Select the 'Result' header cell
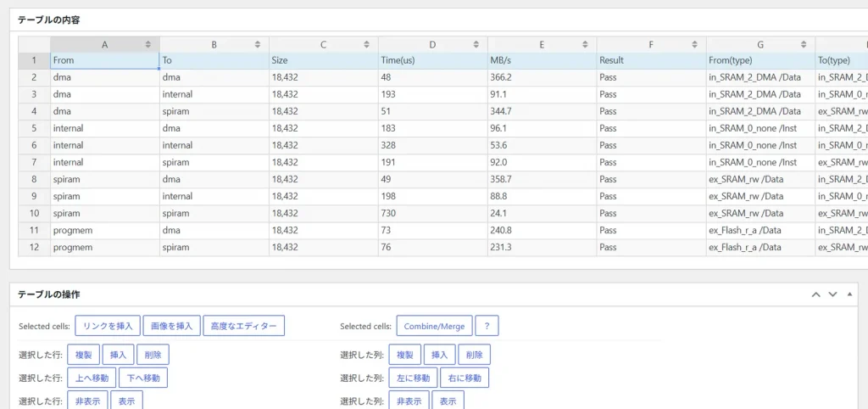This screenshot has width=868, height=409. point(652,60)
